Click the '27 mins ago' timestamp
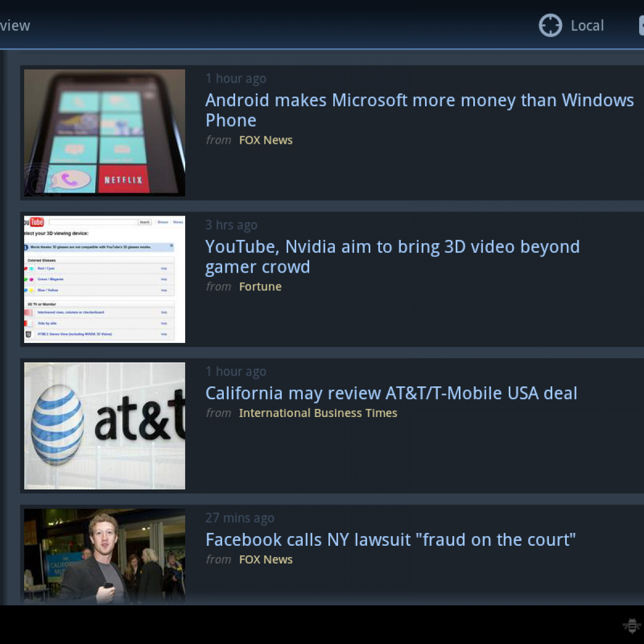Viewport: 644px width, 644px height. pos(240,518)
